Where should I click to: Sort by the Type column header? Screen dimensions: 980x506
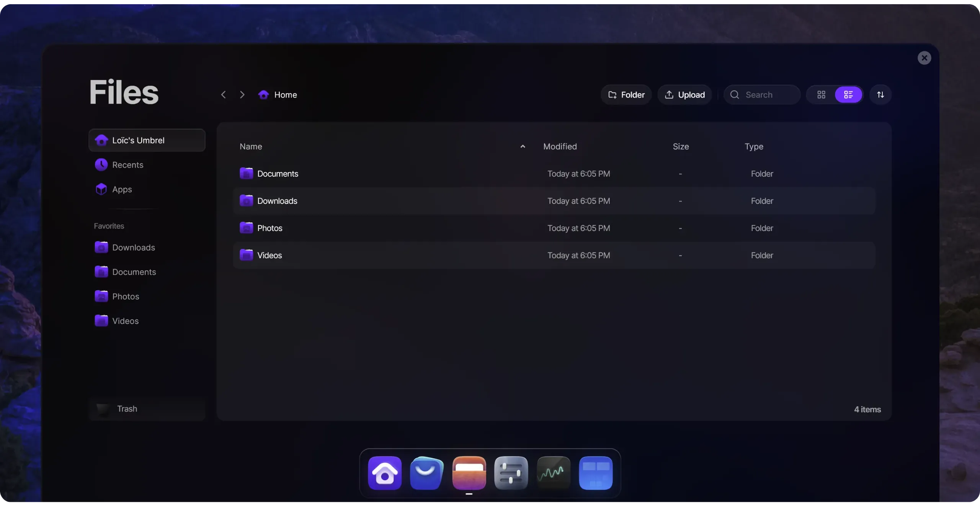(x=754, y=146)
